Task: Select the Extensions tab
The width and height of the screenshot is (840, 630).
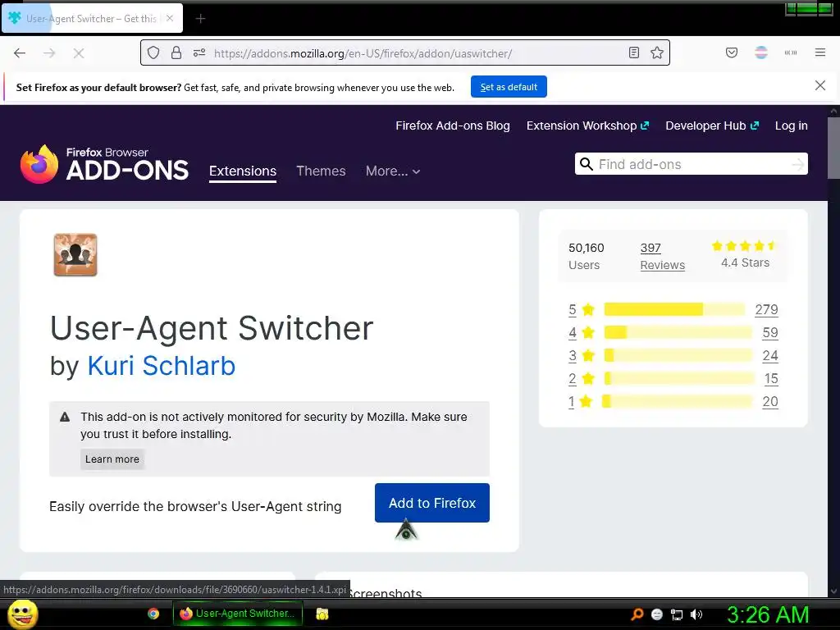Action: pyautogui.click(x=243, y=171)
